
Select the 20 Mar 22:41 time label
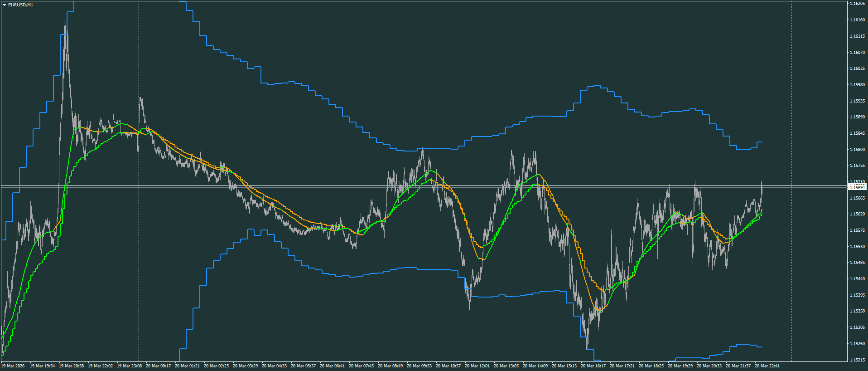click(x=767, y=366)
